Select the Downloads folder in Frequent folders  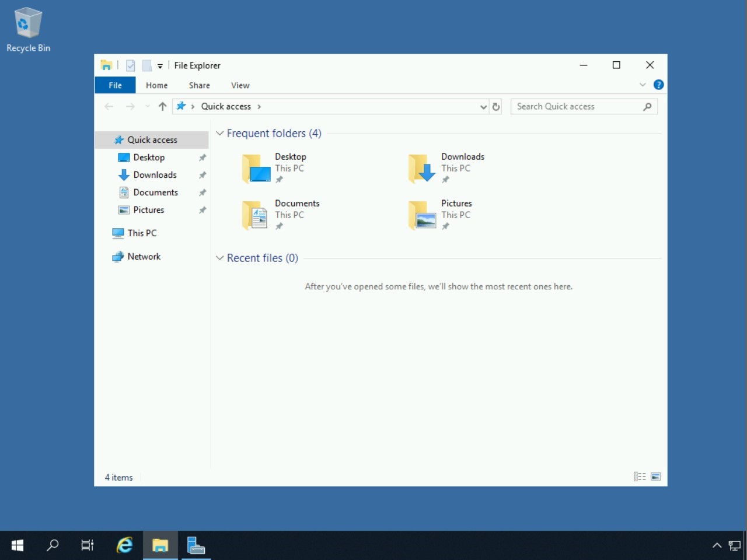[x=446, y=167]
